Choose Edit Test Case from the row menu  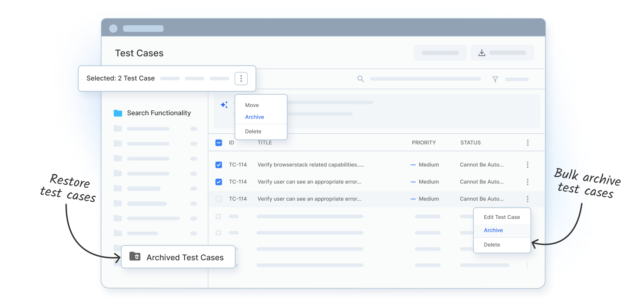[x=501, y=217]
